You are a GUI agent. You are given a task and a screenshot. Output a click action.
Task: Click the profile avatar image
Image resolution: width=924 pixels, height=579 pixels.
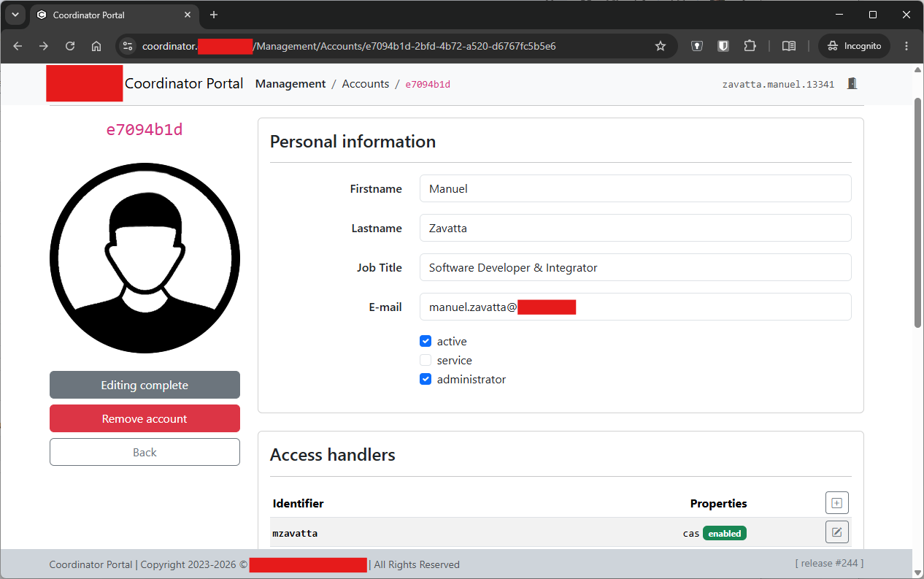[x=145, y=258]
